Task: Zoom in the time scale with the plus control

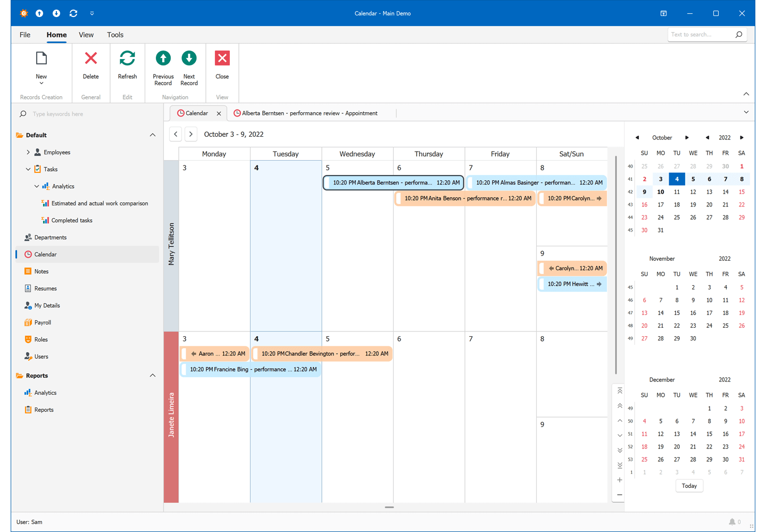Action: [619, 479]
